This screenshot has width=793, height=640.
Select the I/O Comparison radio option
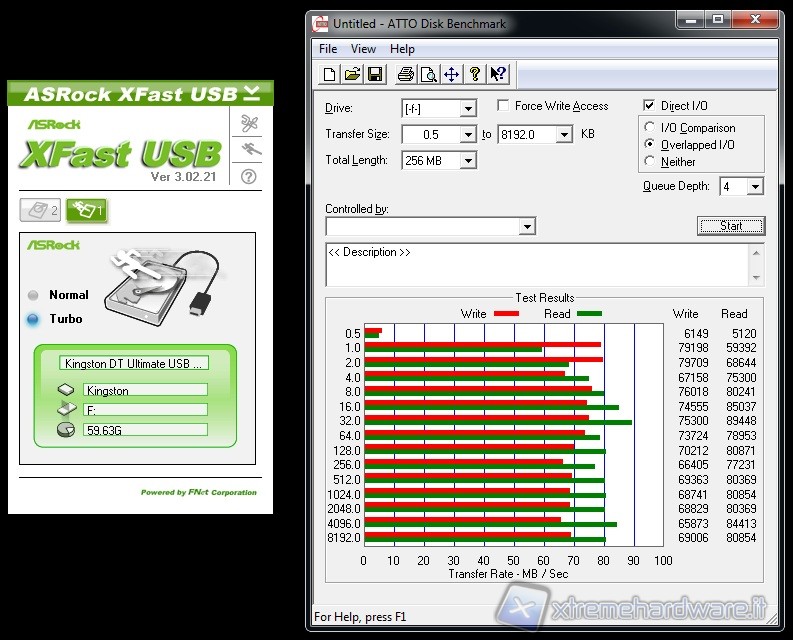point(650,128)
